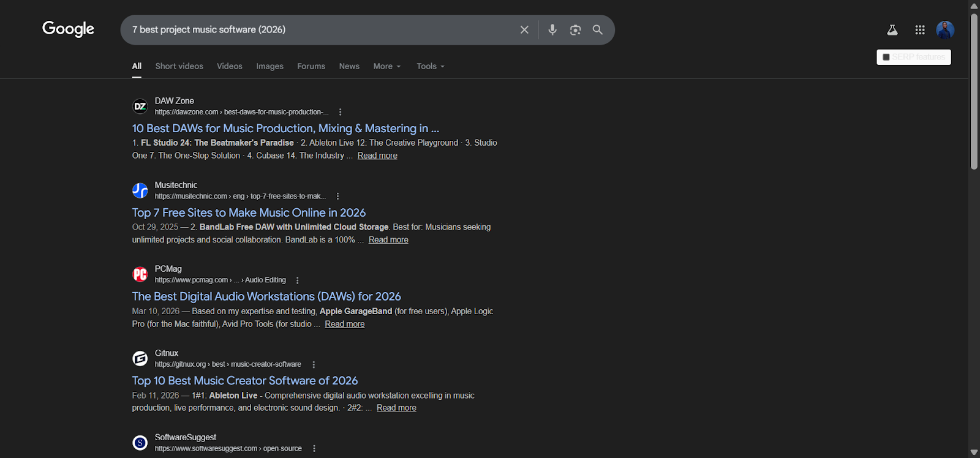The height and width of the screenshot is (458, 980).
Task: Click the Musitechnic site name
Action: tap(176, 185)
